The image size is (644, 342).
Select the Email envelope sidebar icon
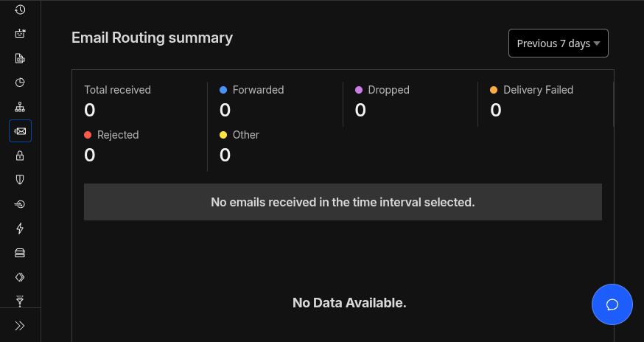20,131
